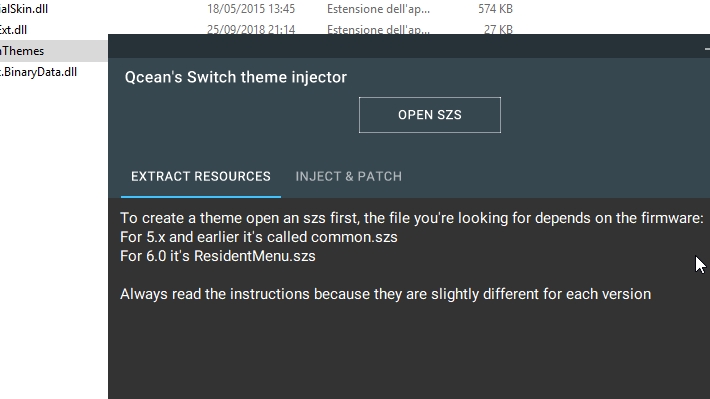Screen dimensions: 710x399
Task: Minimize the theme injector window
Action: 707,48
